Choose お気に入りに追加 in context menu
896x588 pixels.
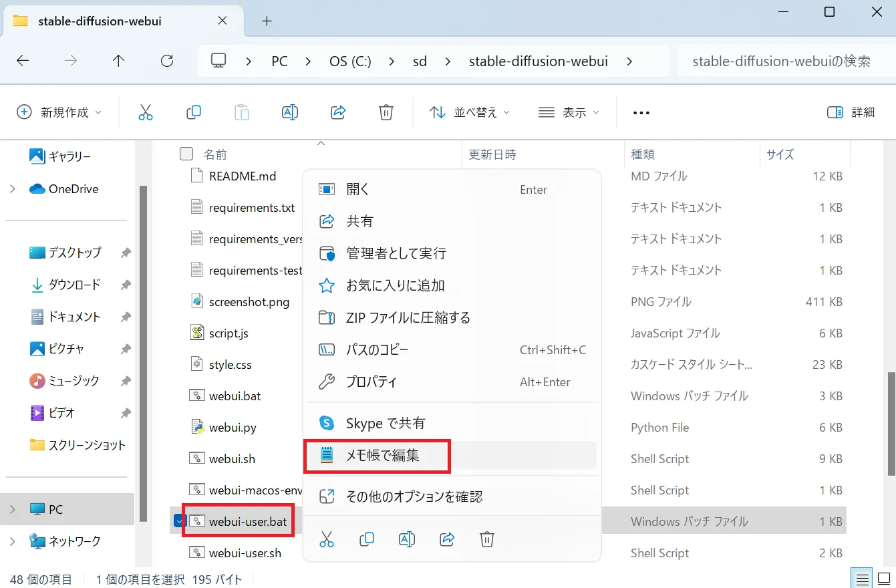[452, 285]
